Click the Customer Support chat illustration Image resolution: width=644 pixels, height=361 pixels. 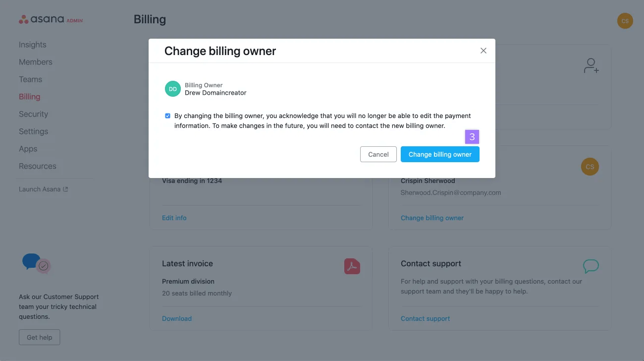(x=37, y=264)
